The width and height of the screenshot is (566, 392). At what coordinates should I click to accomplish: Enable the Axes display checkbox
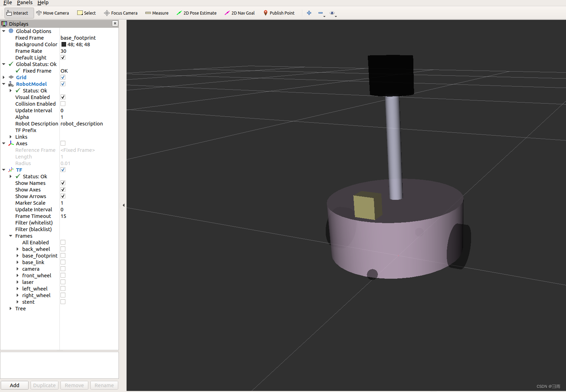point(63,143)
